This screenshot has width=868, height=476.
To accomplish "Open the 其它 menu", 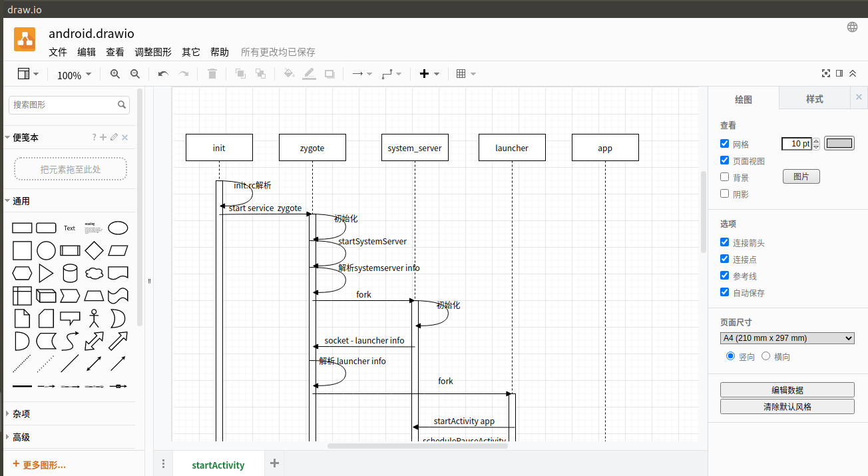I will point(191,52).
